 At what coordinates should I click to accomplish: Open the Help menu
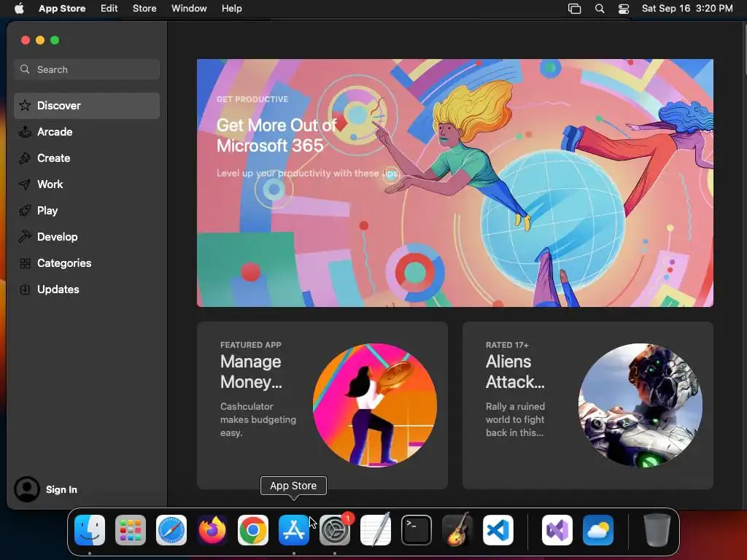(x=231, y=9)
